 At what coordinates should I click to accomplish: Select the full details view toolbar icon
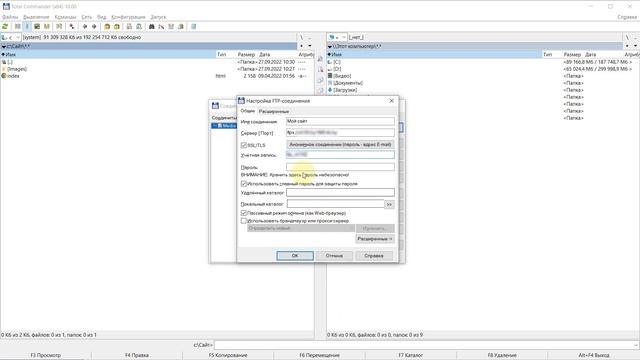pyautogui.click(x=27, y=27)
